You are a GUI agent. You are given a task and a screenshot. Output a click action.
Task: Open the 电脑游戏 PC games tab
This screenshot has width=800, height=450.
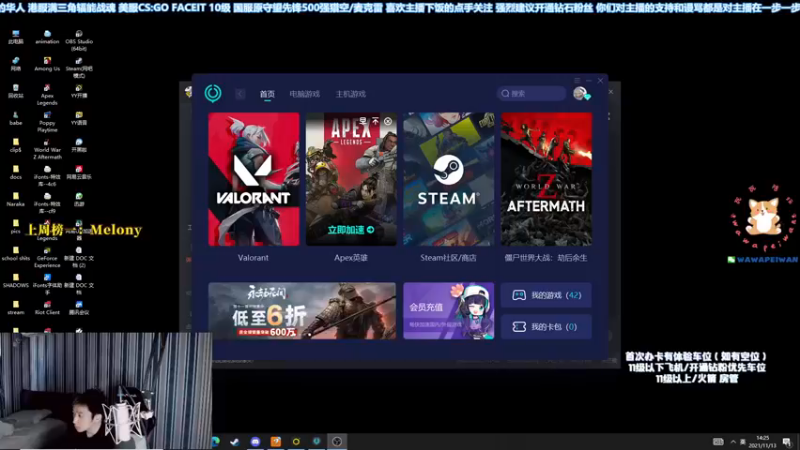(x=305, y=94)
